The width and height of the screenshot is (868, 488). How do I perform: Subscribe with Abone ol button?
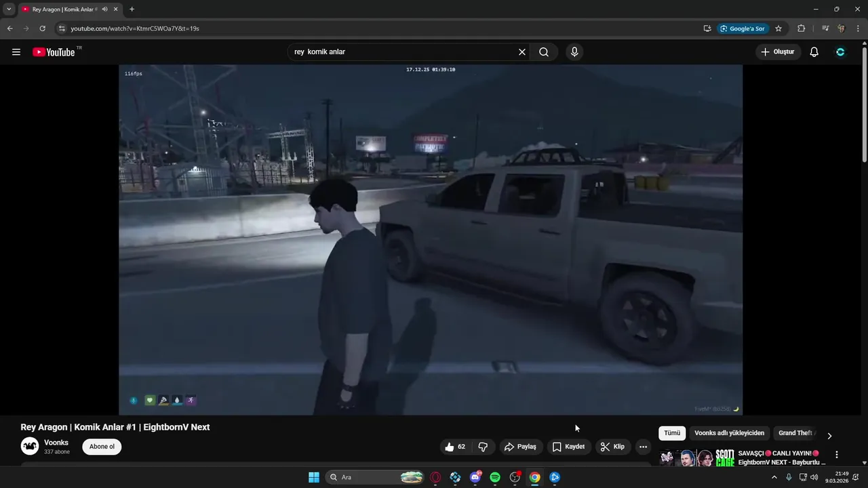[102, 447]
